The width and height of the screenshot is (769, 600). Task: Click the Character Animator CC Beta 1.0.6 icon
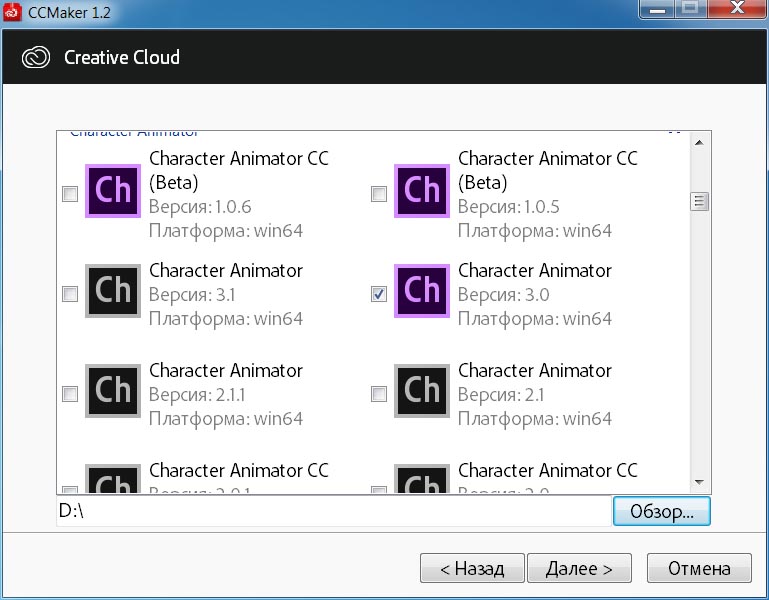point(113,191)
